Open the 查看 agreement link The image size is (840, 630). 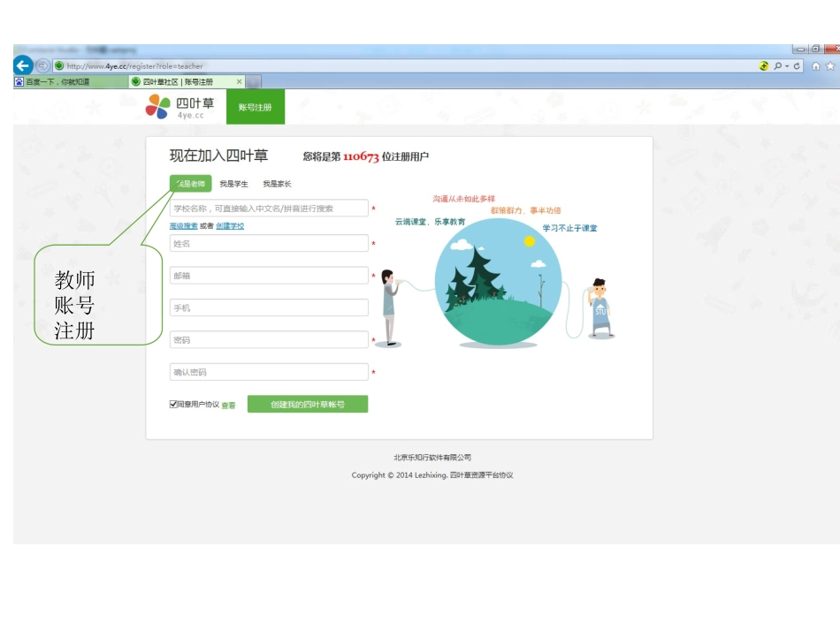pos(228,406)
